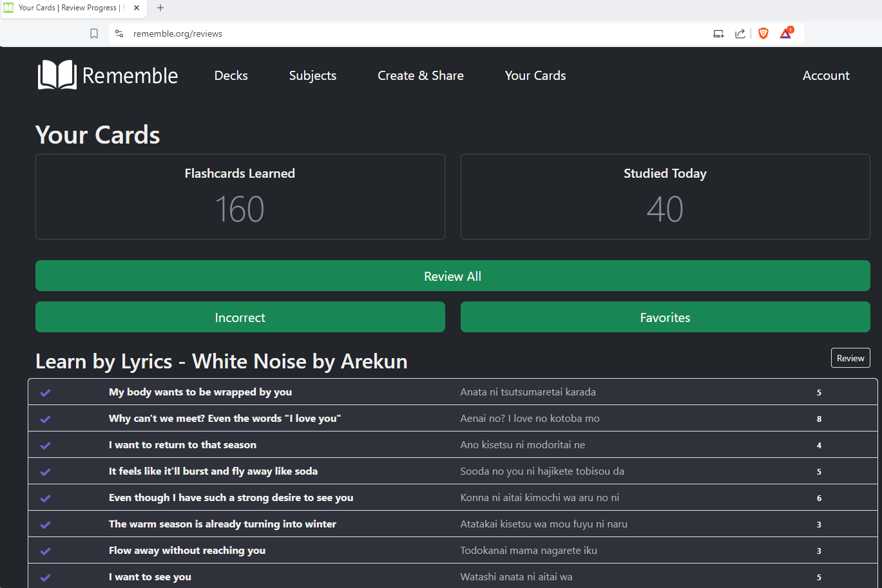Click the Incorrect cards button
Image resolution: width=882 pixels, height=588 pixels.
click(x=240, y=317)
